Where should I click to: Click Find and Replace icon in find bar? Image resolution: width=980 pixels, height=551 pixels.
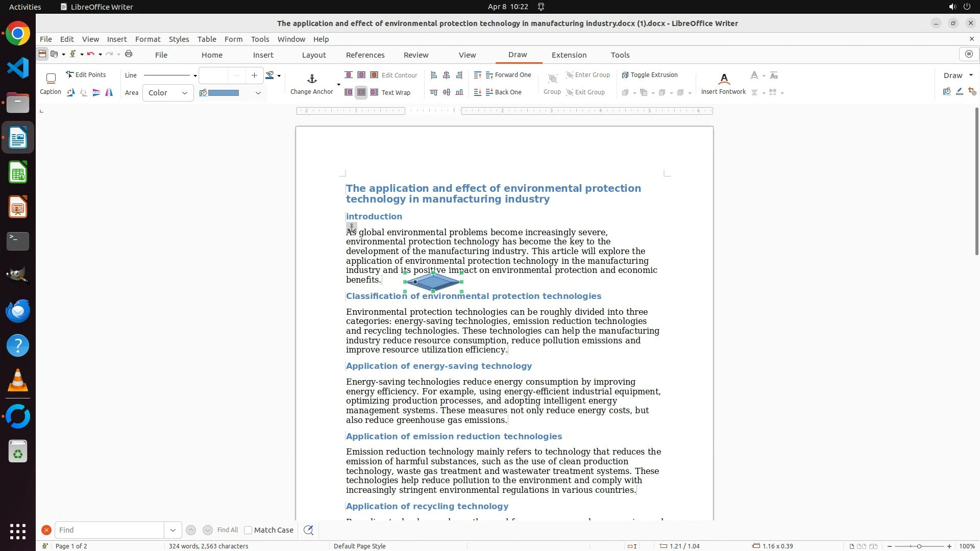click(x=308, y=530)
